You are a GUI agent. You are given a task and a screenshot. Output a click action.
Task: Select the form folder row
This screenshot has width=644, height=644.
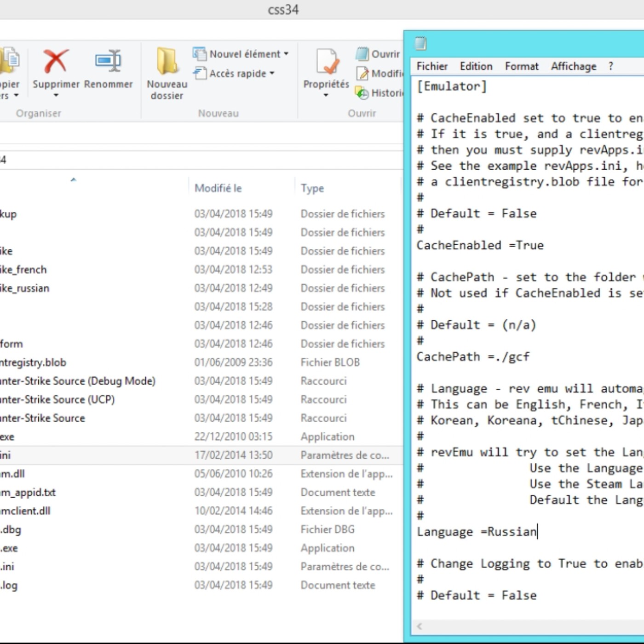201,344
